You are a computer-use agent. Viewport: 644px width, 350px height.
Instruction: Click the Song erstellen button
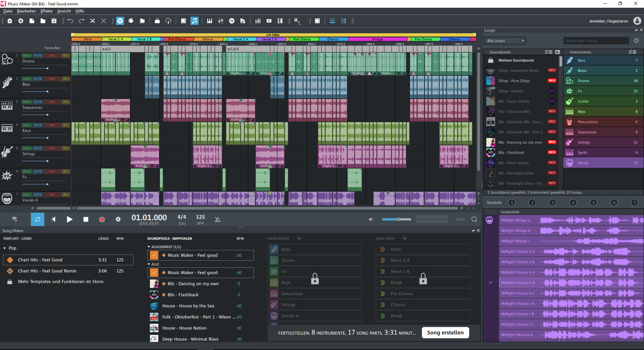point(445,333)
